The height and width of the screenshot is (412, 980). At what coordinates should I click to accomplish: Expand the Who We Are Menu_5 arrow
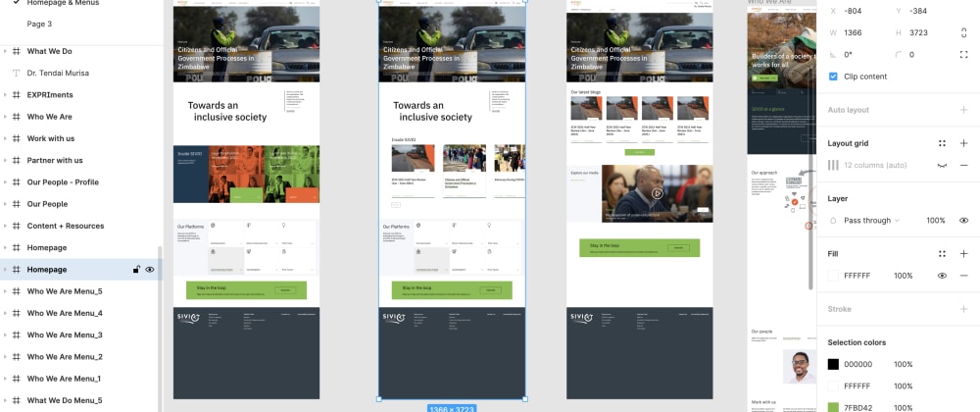(5, 291)
